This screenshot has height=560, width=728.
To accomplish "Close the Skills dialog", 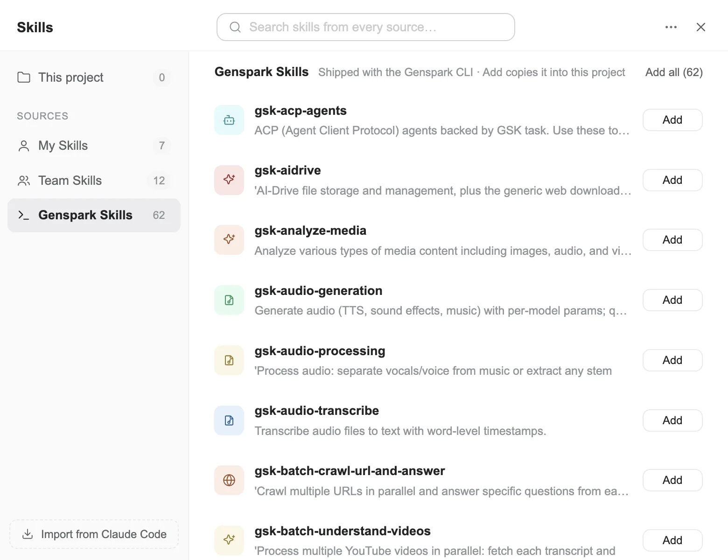I will pos(700,27).
